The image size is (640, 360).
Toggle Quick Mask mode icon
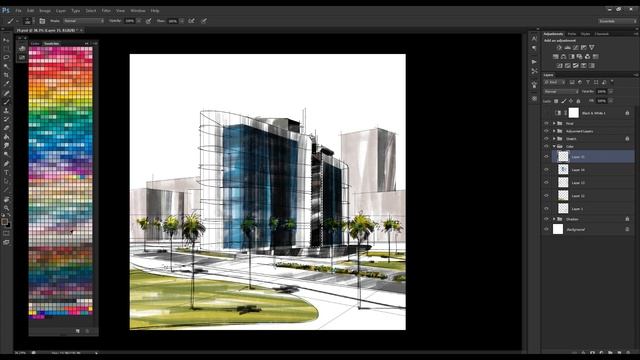click(6, 233)
